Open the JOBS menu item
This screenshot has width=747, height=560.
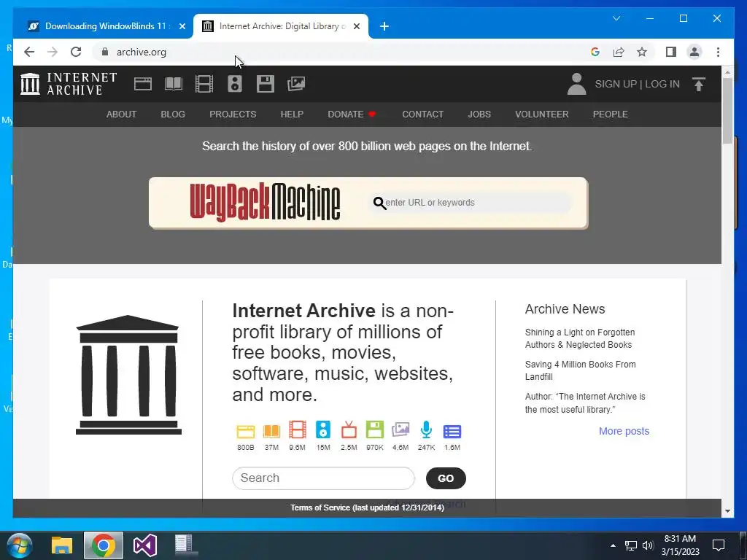click(x=479, y=114)
